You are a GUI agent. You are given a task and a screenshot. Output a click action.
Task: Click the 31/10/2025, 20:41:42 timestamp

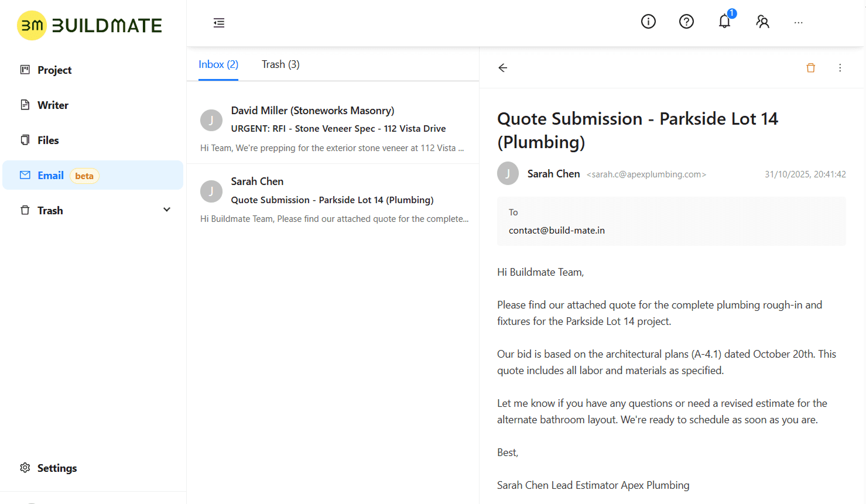click(x=805, y=174)
